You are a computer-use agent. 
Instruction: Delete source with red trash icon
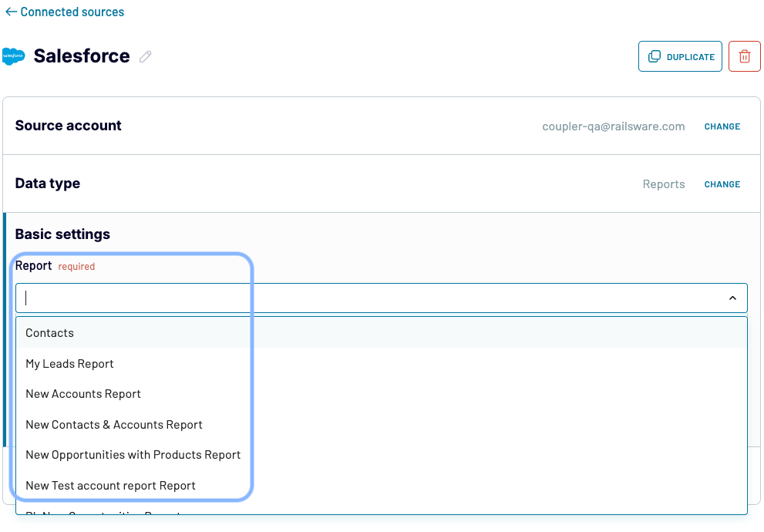[745, 56]
